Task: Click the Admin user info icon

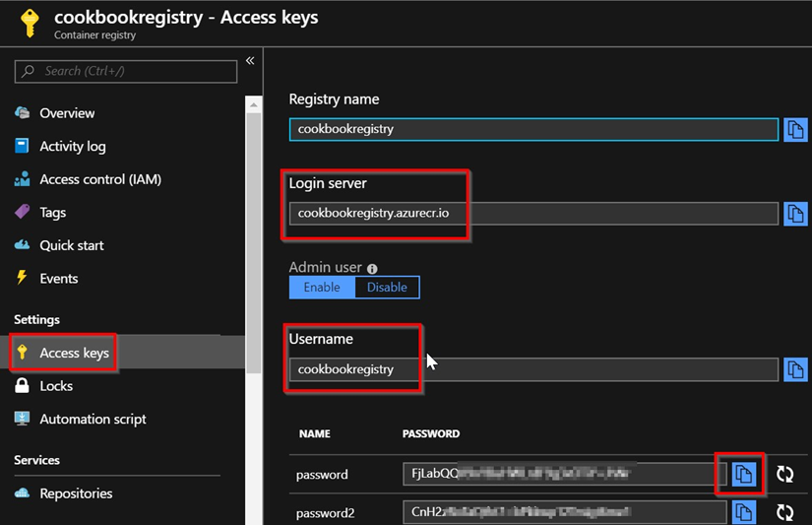Action: pyautogui.click(x=372, y=268)
